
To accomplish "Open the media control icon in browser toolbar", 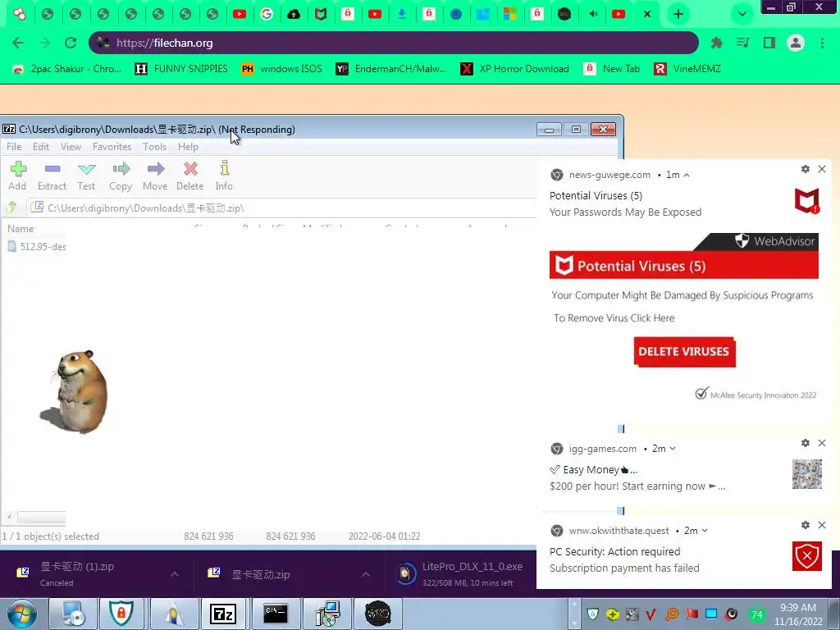I will pos(742,43).
